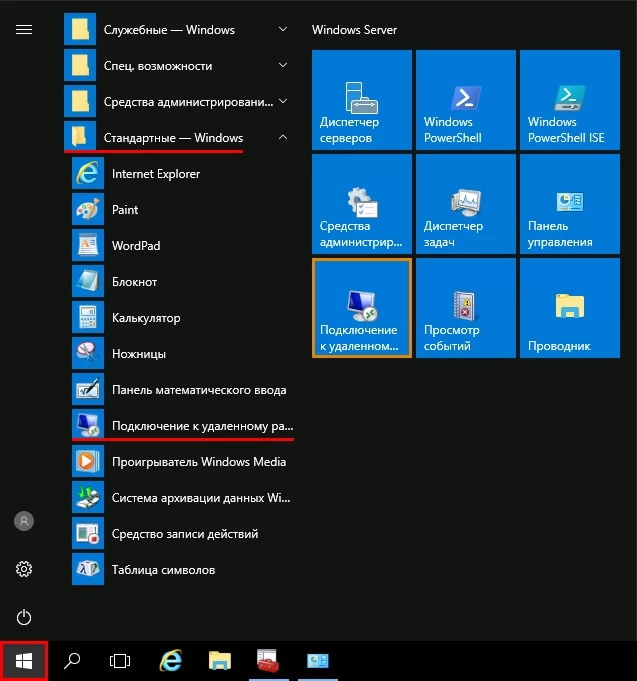Select Панель математического ввода entry
The image size is (637, 681).
198,390
